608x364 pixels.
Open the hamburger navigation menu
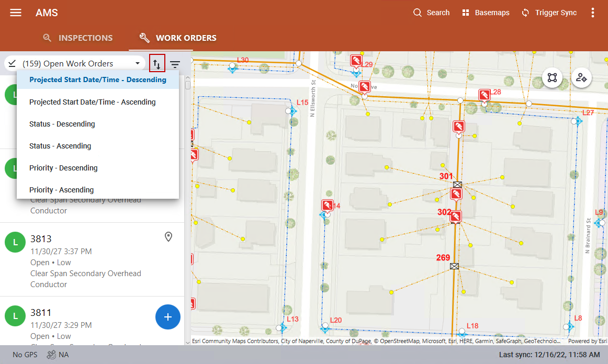click(x=16, y=13)
